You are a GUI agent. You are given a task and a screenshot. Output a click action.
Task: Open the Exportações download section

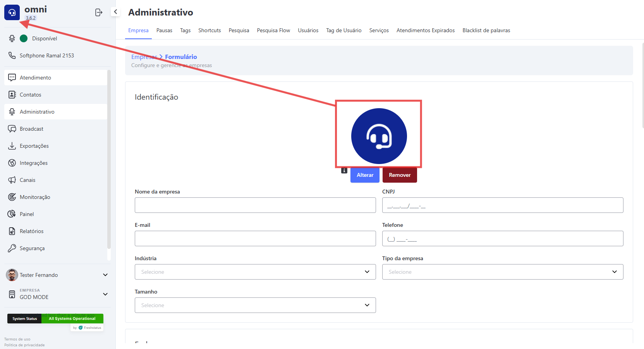34,146
